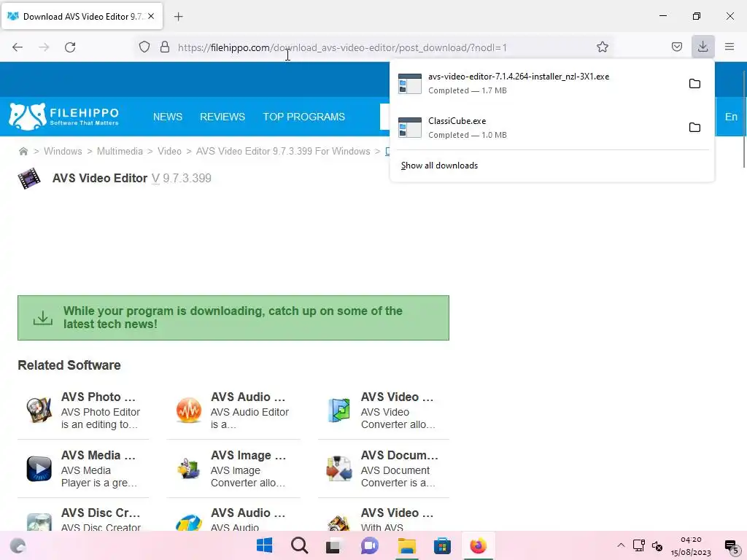Image resolution: width=747 pixels, height=560 pixels.
Task: Show ClassiCube.exe in its folder
Action: point(694,128)
